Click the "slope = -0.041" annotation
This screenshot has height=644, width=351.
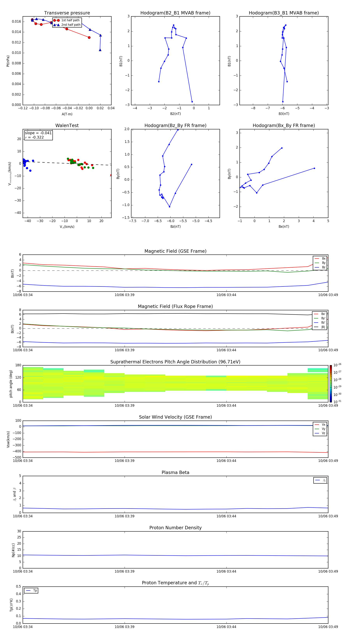click(x=38, y=133)
